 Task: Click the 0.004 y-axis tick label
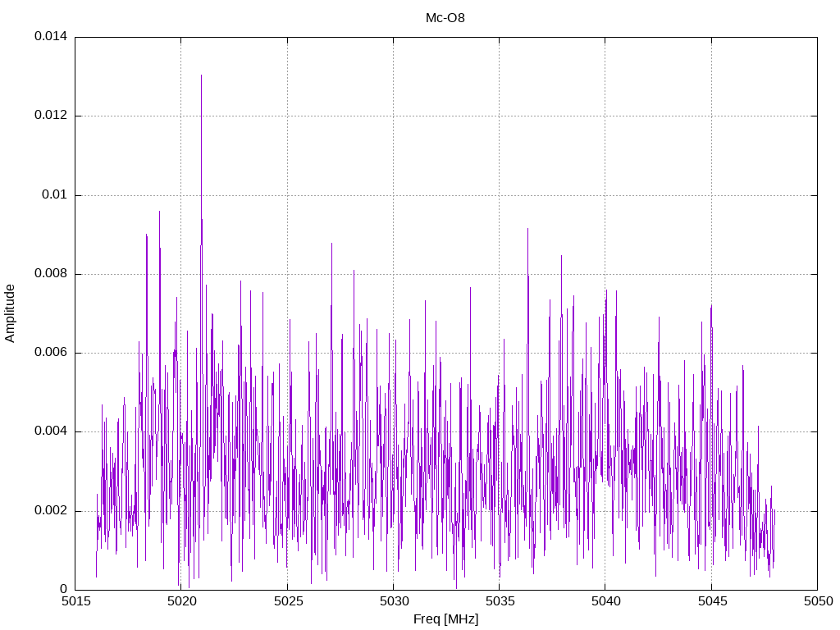50,431
